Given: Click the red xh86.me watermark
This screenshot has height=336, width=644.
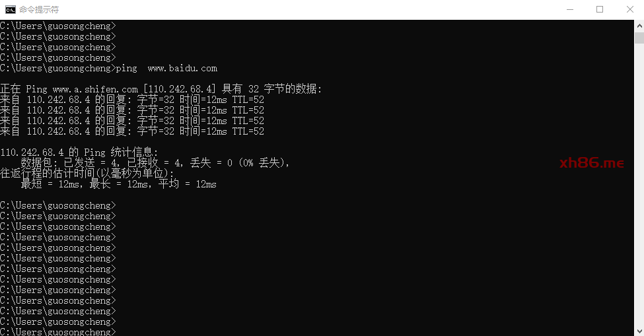Looking at the screenshot, I should (x=592, y=163).
